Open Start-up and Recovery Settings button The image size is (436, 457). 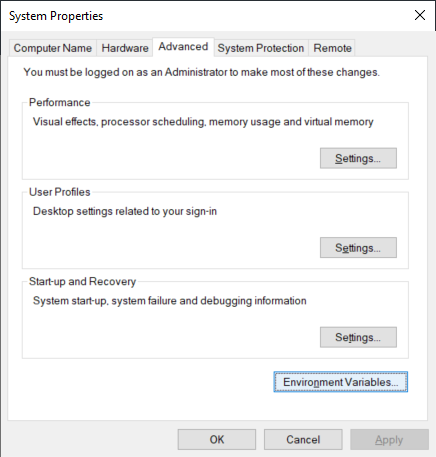358,337
